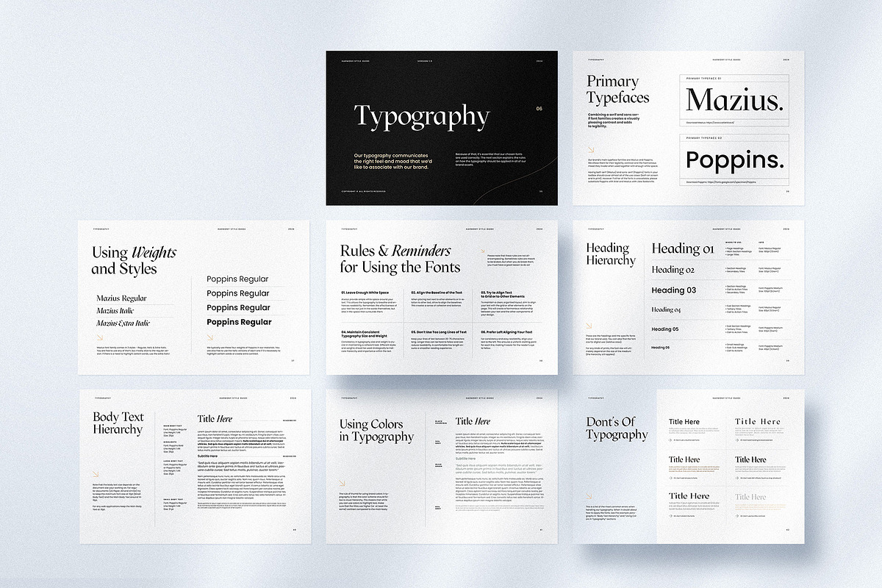Viewport: 882px width, 588px height.
Task: Click the '2024' marker on the Primary Typefaces header
Action: [786, 60]
